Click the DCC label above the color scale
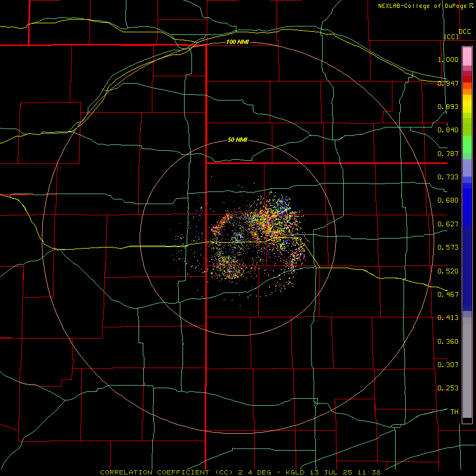The image size is (476, 476). click(x=465, y=32)
